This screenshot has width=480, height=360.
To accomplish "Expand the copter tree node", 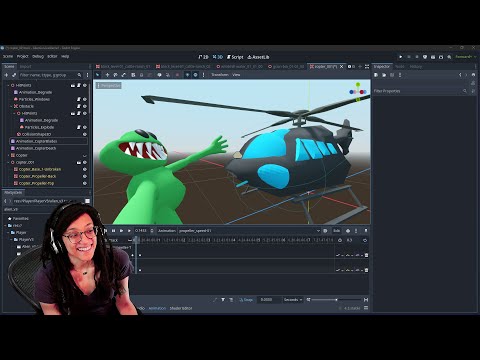I will (8, 155).
